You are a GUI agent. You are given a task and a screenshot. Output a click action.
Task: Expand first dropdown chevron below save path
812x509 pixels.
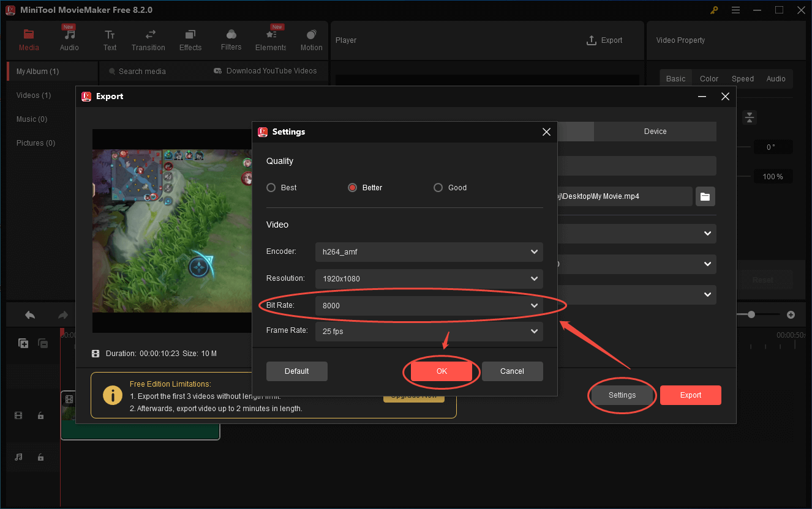coord(708,233)
